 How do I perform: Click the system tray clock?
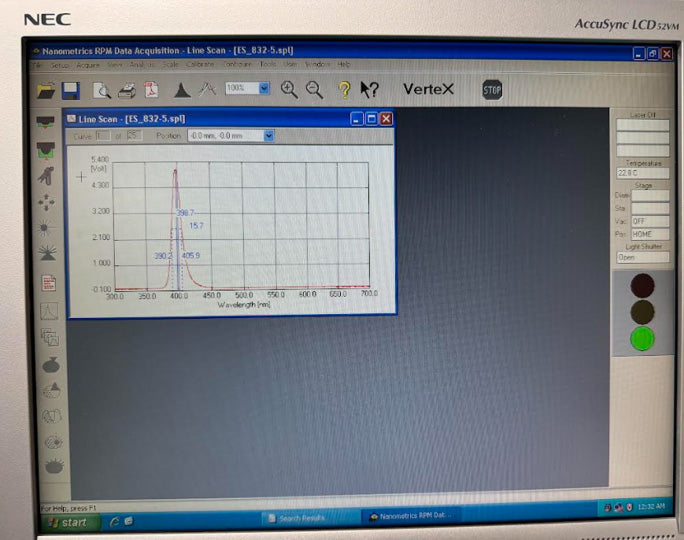tap(651, 506)
